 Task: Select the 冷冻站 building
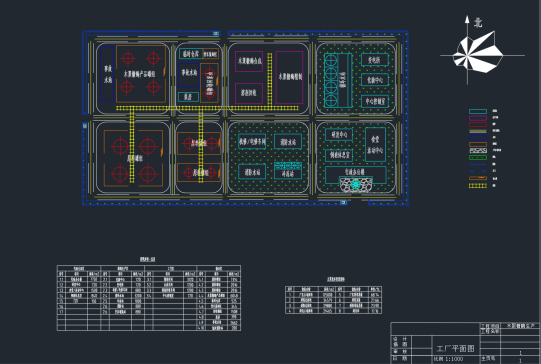(288, 171)
